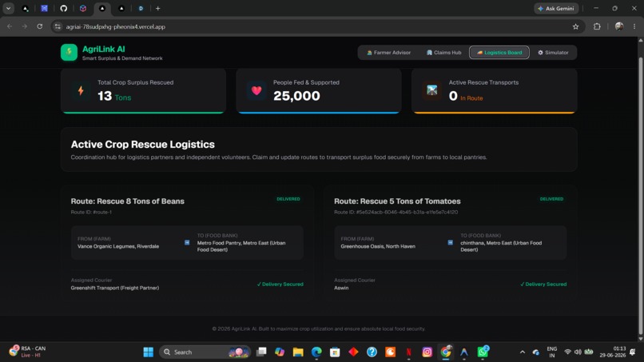The width and height of the screenshot is (644, 362).
Task: Open a new browser tab
Action: [157, 8]
